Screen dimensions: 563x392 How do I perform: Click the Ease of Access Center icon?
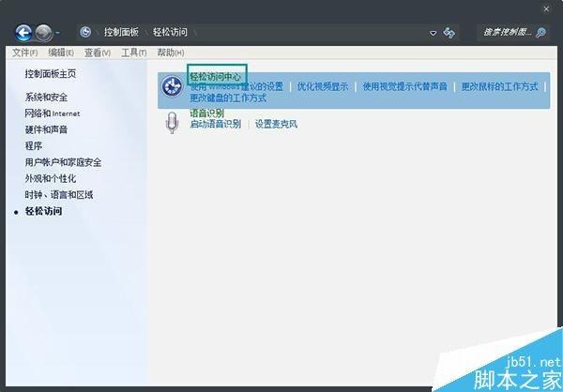tap(172, 87)
